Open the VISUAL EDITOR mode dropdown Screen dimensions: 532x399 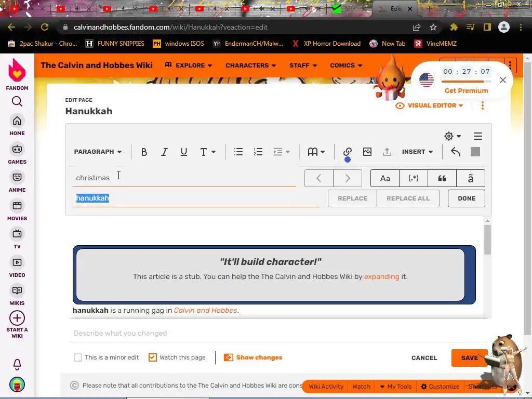click(x=430, y=105)
